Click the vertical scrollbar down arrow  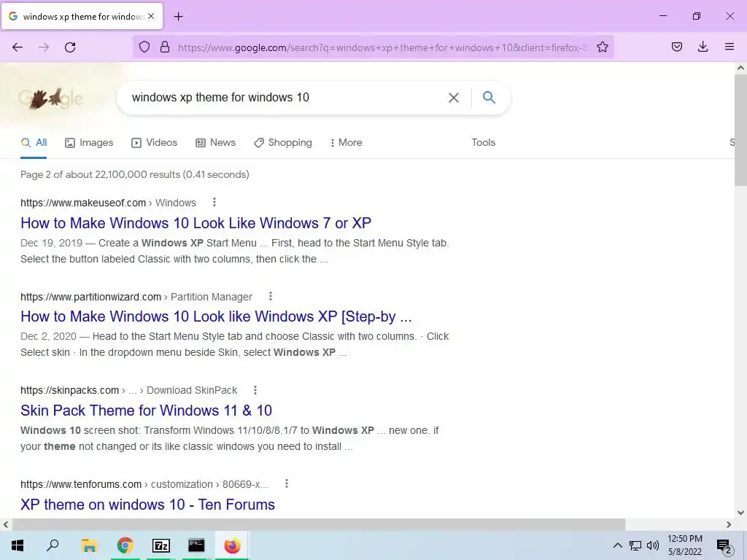pos(740,513)
